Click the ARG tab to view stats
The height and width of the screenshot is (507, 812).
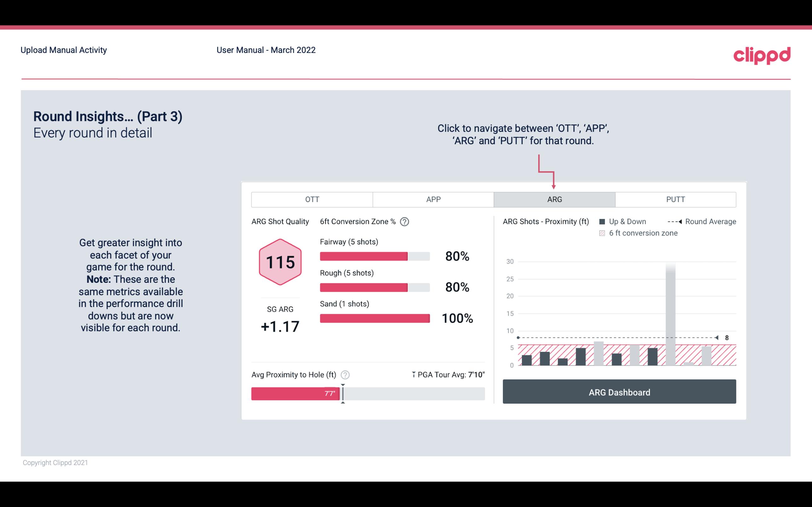point(553,199)
